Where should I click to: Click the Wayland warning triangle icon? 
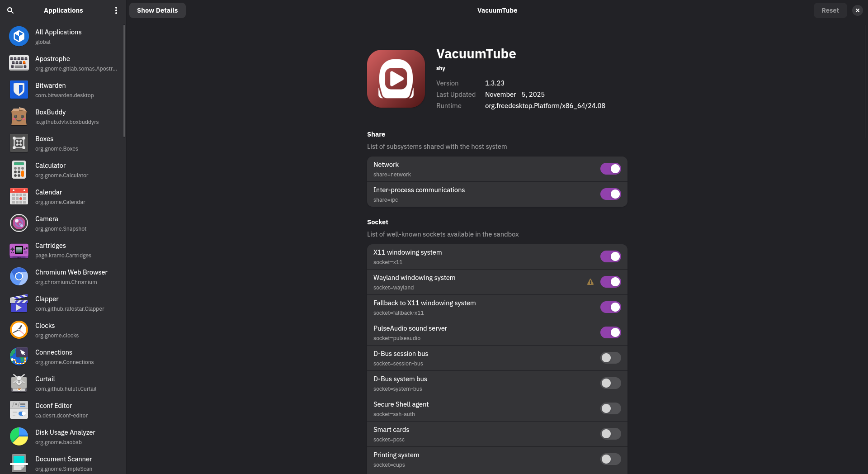point(590,282)
